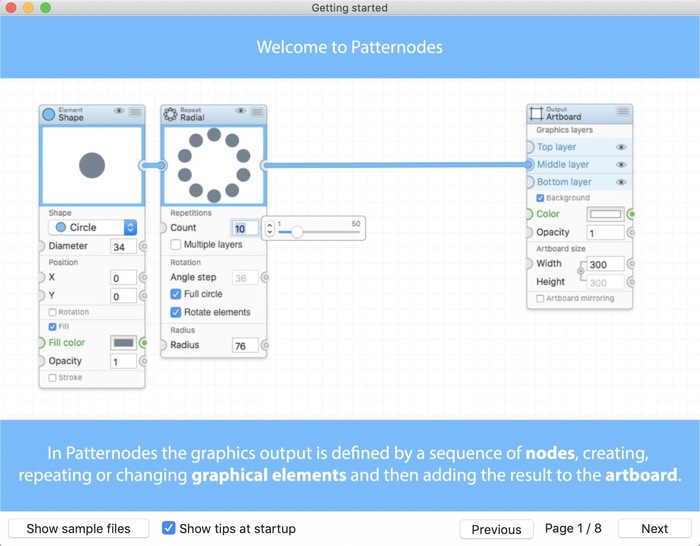Uncheck Show tips at startup
Viewport: 700px width, 546px height.
pos(168,528)
